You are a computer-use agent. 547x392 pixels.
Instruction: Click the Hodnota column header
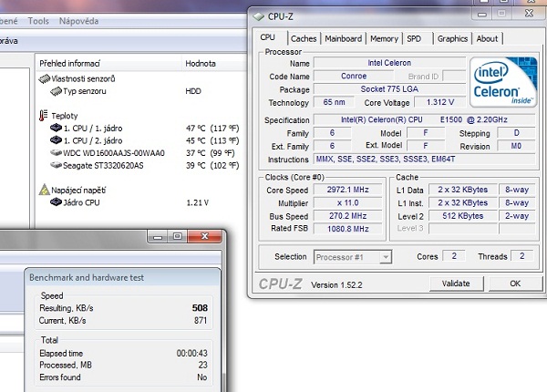point(201,64)
